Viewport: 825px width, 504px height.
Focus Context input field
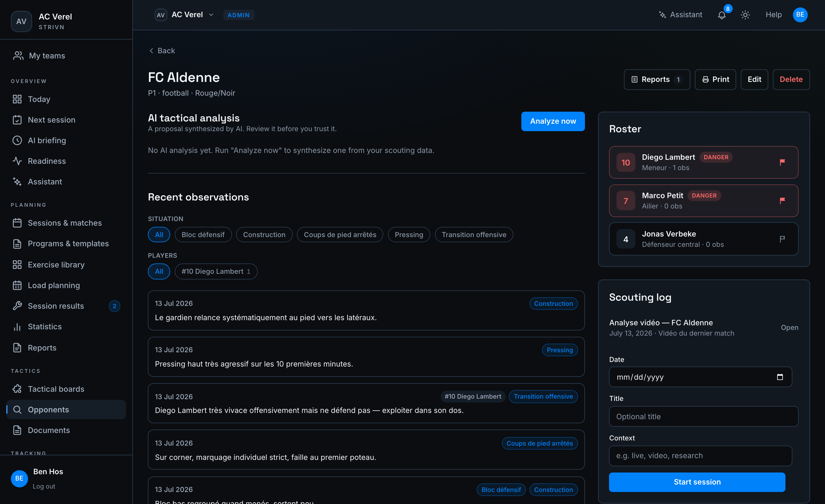(x=700, y=456)
